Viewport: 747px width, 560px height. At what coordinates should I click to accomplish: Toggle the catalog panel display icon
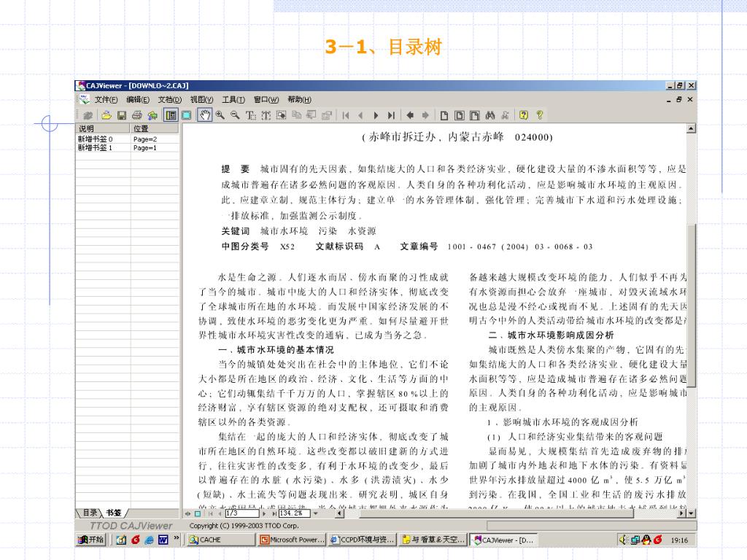coord(171,114)
